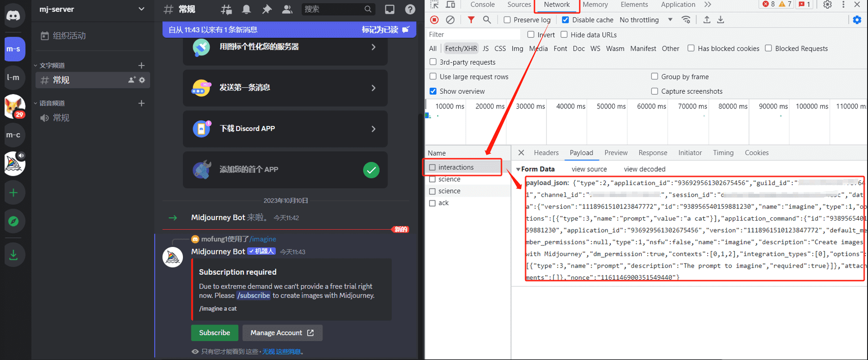Click the green Subscribe button
The width and height of the screenshot is (868, 360).
pyautogui.click(x=214, y=333)
